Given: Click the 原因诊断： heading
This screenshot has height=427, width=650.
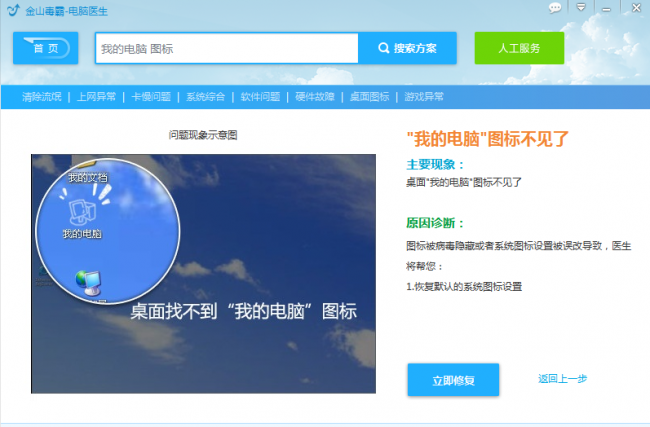Looking at the screenshot, I should click(435, 223).
